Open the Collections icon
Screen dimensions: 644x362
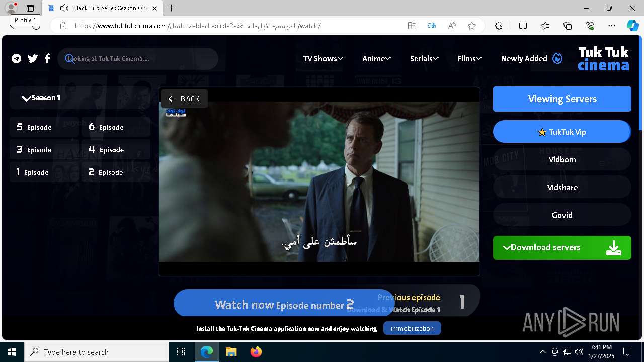pyautogui.click(x=568, y=26)
